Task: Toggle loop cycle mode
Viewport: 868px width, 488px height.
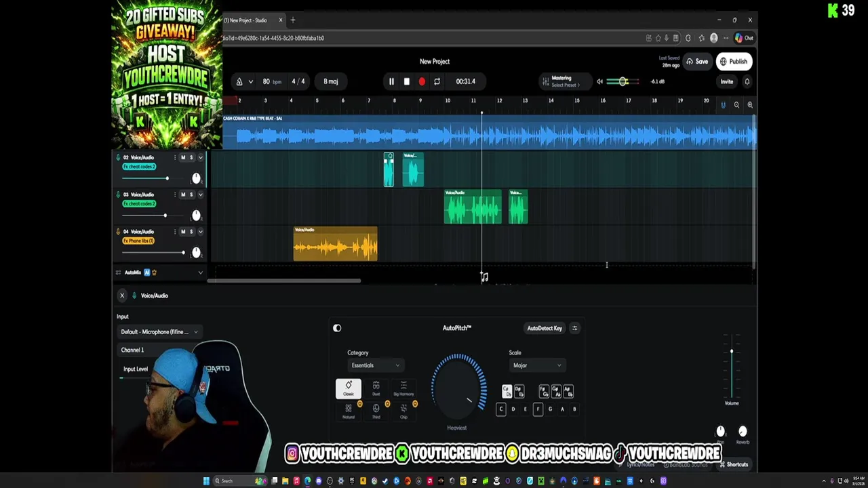Action: (x=437, y=81)
